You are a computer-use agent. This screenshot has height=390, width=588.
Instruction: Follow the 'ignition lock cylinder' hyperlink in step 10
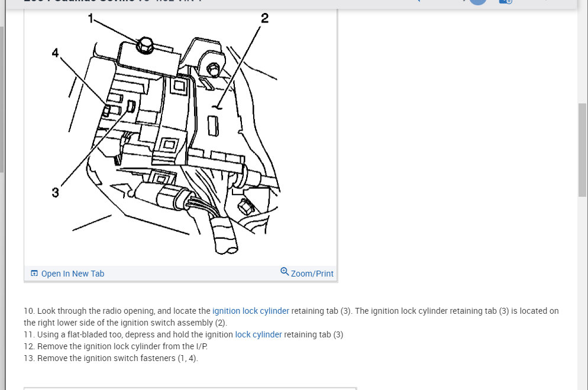(x=251, y=311)
